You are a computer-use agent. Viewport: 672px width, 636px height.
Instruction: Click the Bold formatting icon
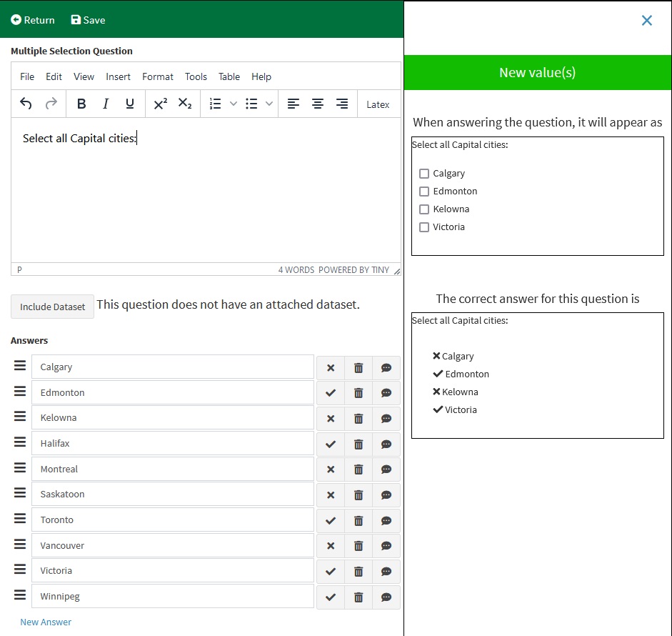coord(81,104)
